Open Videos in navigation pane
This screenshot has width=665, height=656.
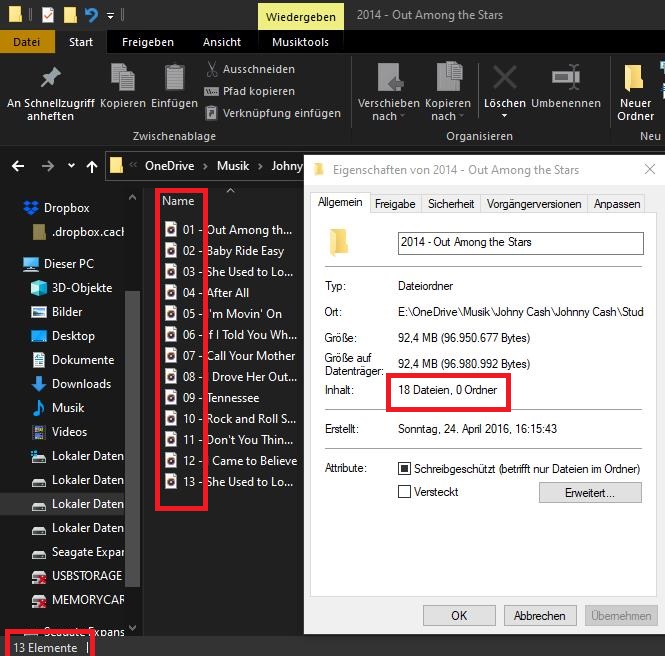(59, 432)
